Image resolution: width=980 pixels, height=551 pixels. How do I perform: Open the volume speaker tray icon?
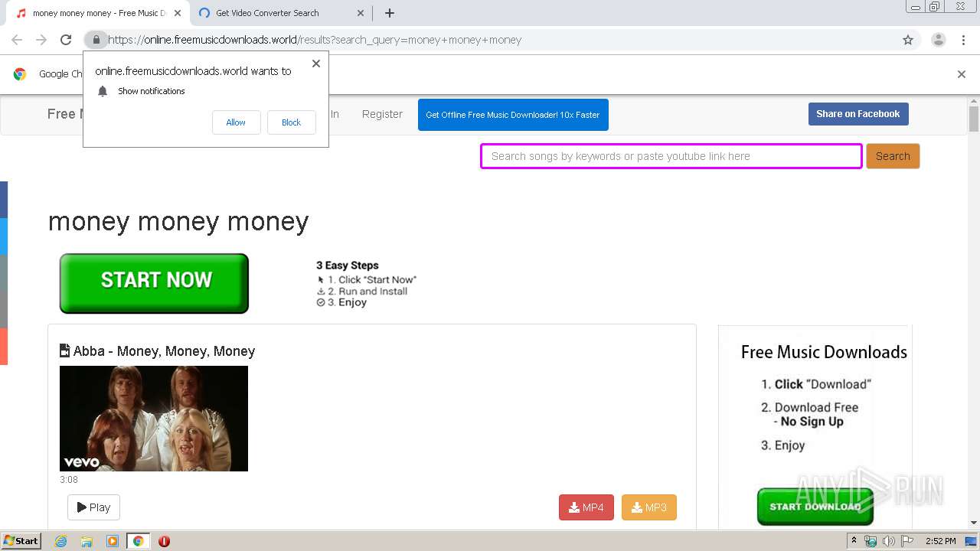tap(889, 541)
